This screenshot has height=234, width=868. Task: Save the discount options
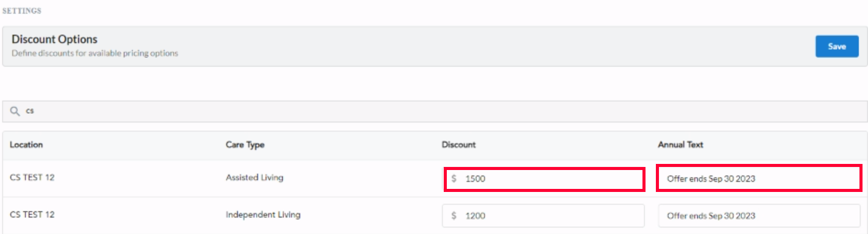click(x=837, y=46)
